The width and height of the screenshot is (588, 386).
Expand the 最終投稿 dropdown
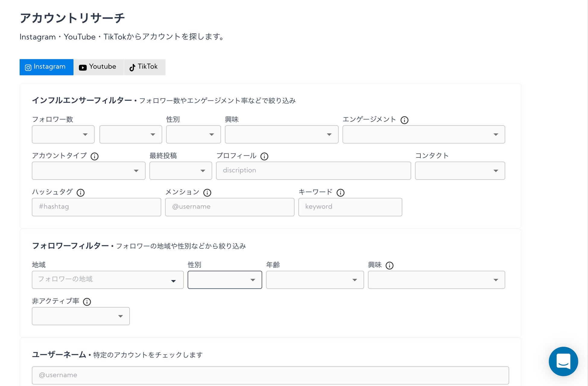click(180, 171)
